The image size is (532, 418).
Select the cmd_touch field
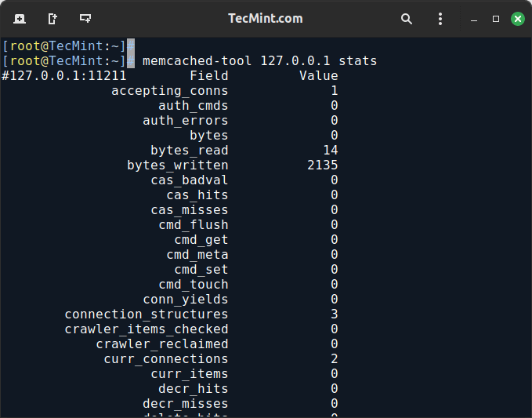pyautogui.click(x=194, y=285)
